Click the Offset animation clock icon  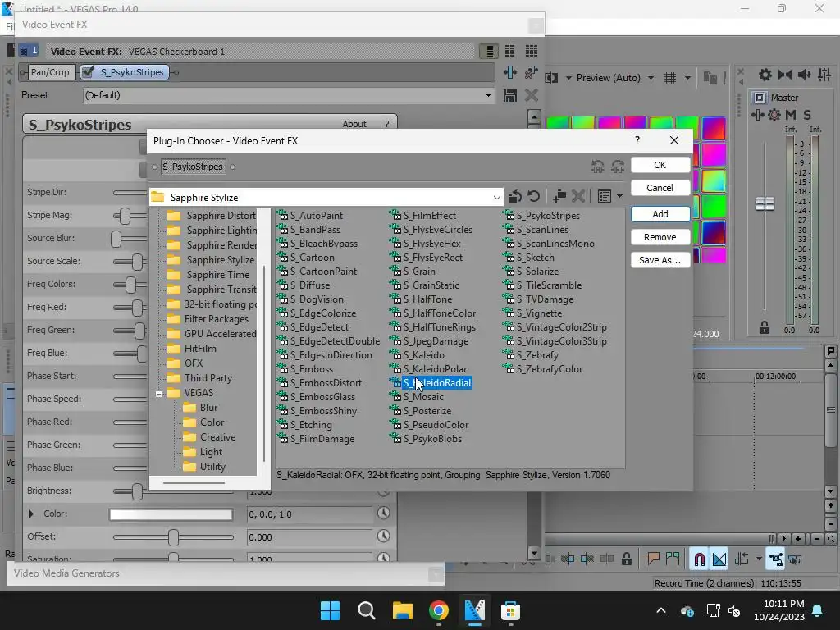pos(383,536)
